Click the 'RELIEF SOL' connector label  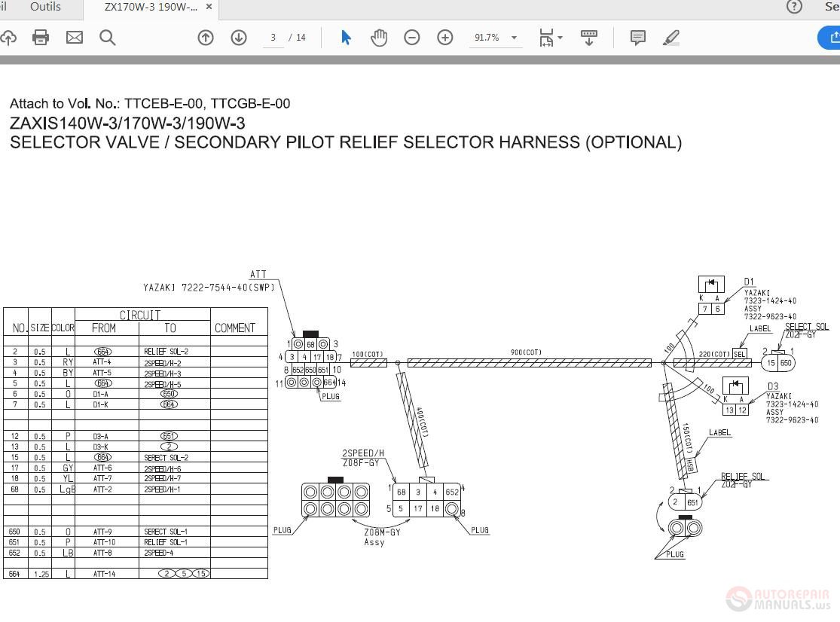point(743,477)
